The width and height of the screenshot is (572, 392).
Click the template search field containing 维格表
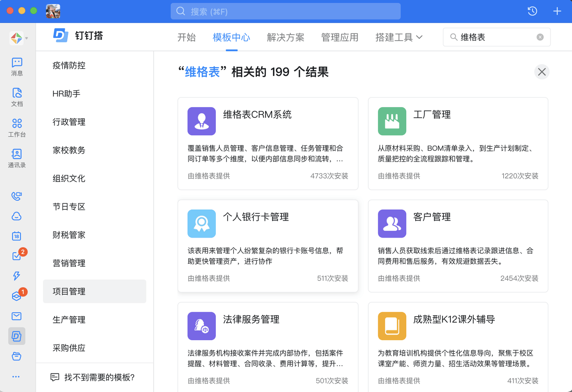pyautogui.click(x=496, y=37)
